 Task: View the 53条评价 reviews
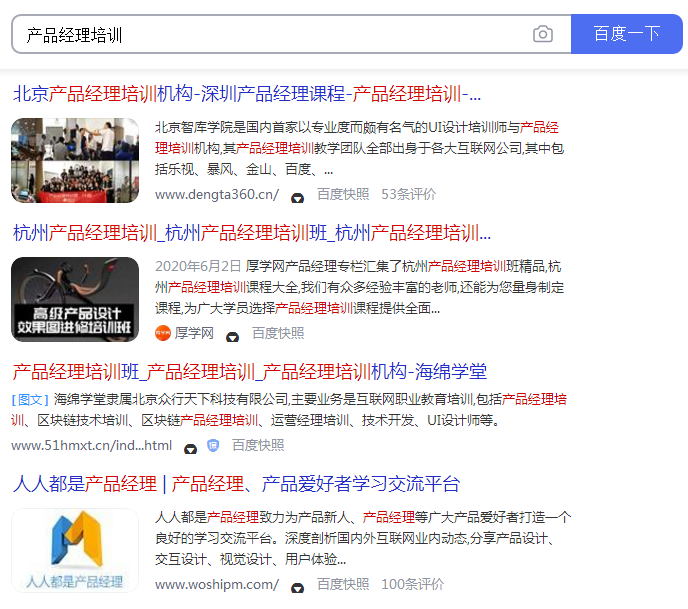click(x=408, y=194)
